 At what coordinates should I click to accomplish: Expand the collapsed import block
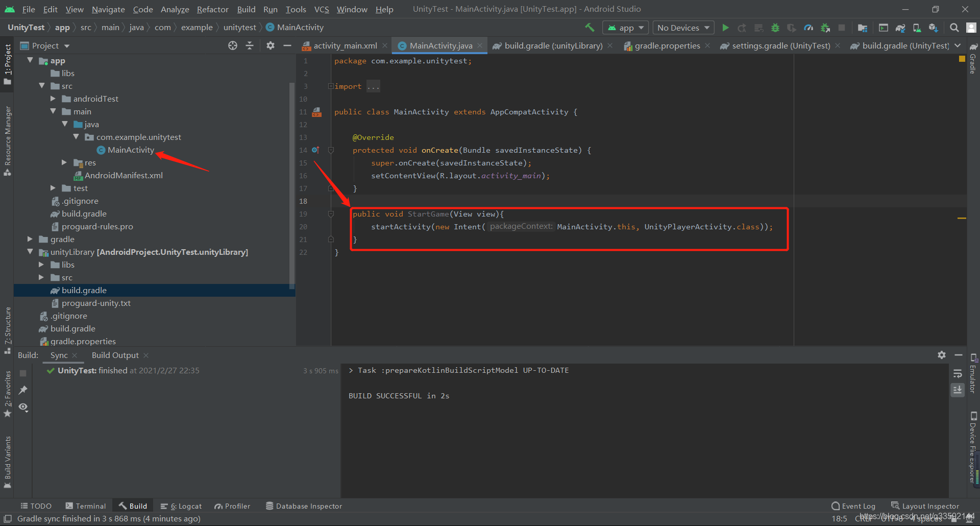331,86
